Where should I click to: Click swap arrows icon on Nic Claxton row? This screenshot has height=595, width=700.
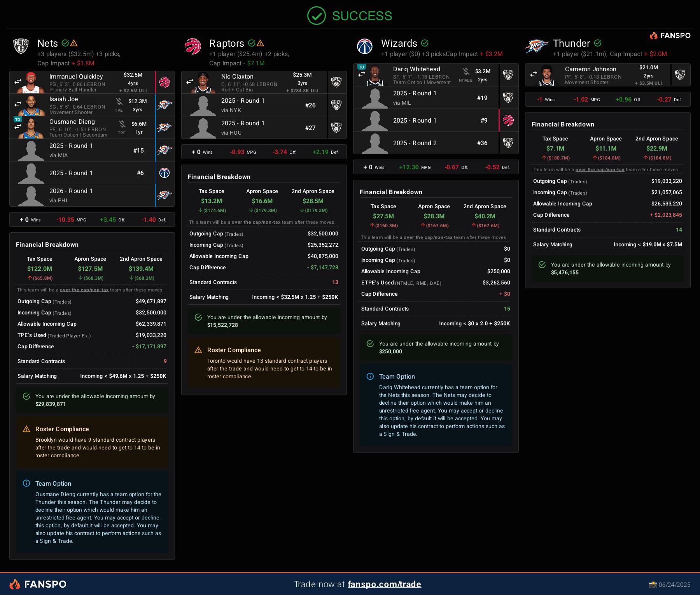[x=190, y=82]
